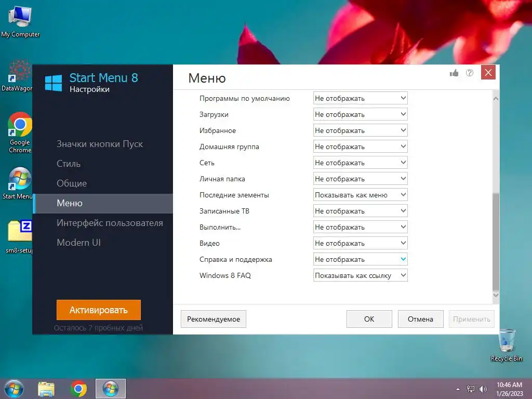The height and width of the screenshot is (399, 532).
Task: Close the Start Menu 8 settings window
Action: [488, 72]
